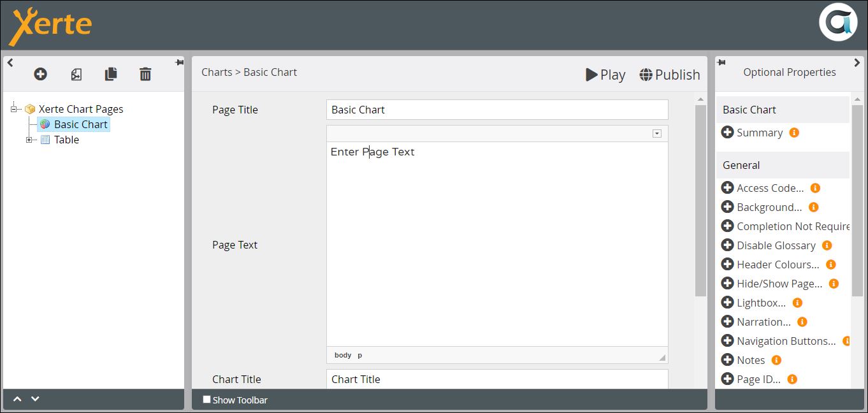868x413 pixels.
Task: Enable the Show Toolbar checkbox
Action: coord(206,400)
